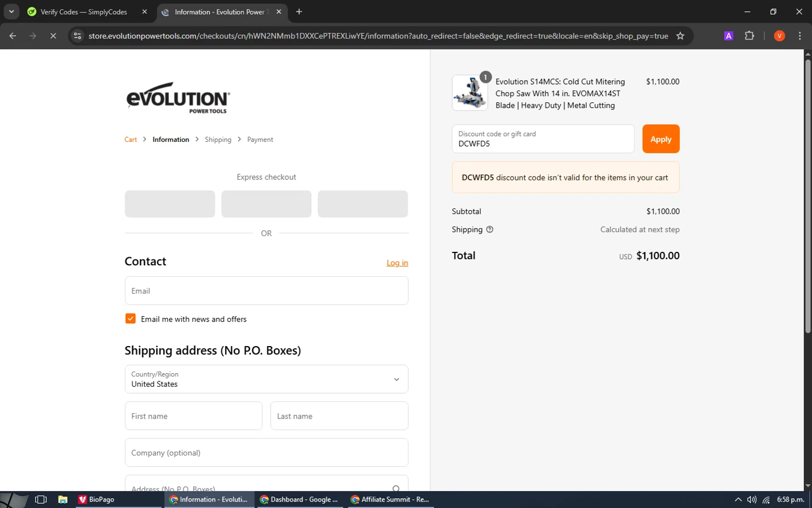
Task: Click the third express checkout button
Action: [x=363, y=204]
